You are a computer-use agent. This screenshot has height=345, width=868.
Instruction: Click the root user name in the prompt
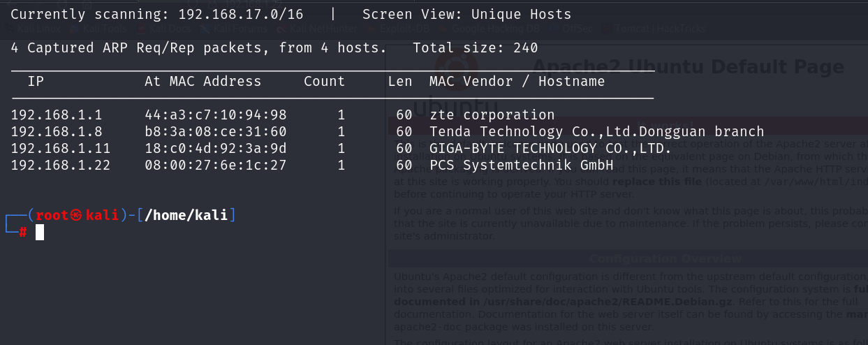(x=52, y=215)
